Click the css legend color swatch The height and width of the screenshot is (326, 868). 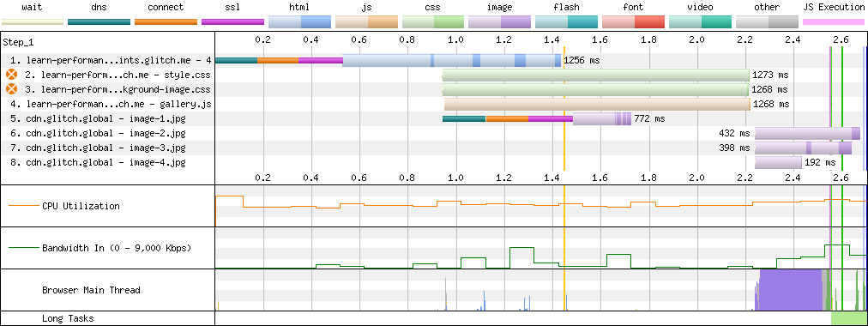coord(433,22)
